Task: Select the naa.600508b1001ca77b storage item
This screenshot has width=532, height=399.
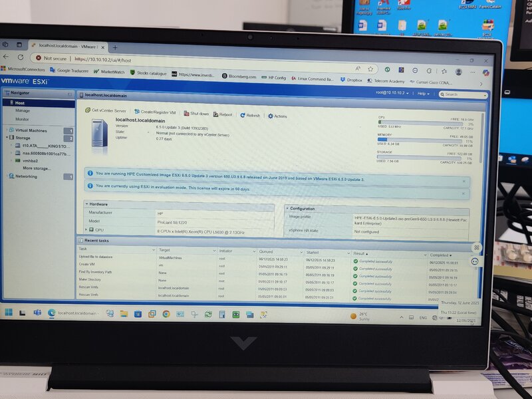Action: point(46,154)
